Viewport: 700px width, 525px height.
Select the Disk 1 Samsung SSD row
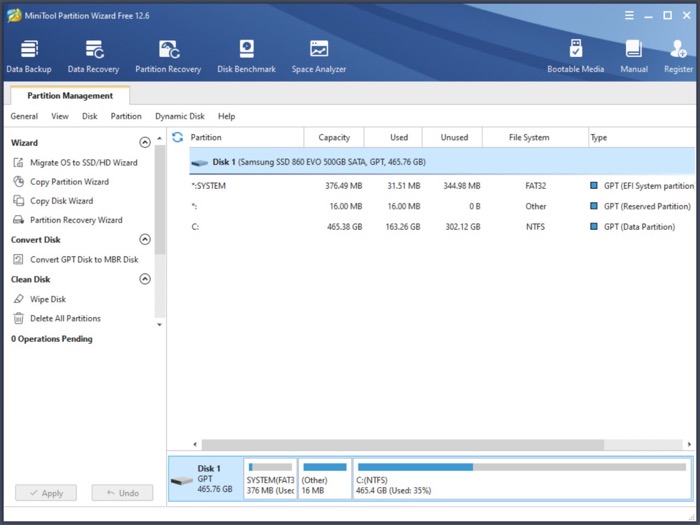[442, 162]
